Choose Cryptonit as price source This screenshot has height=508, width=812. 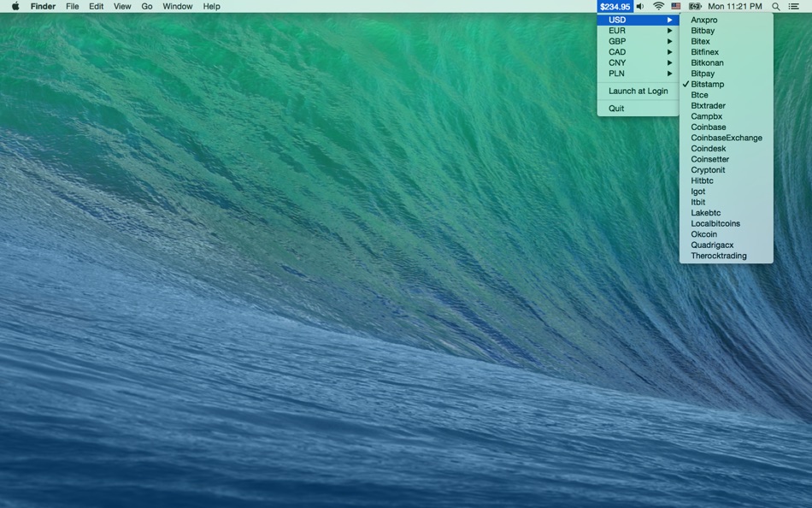click(x=726, y=170)
